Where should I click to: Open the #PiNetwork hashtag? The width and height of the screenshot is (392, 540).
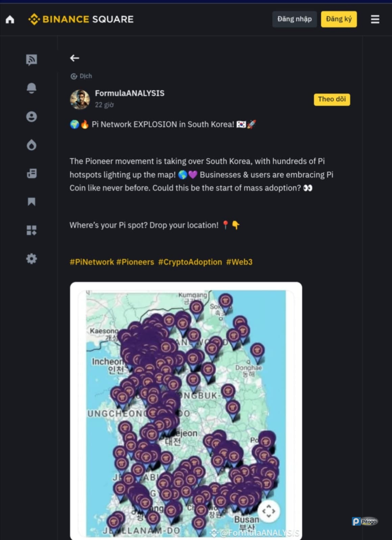point(92,262)
